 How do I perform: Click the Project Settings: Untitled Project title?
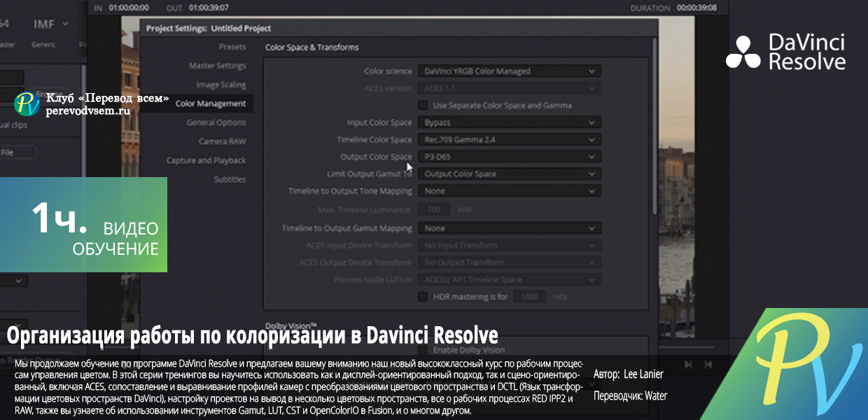point(208,29)
